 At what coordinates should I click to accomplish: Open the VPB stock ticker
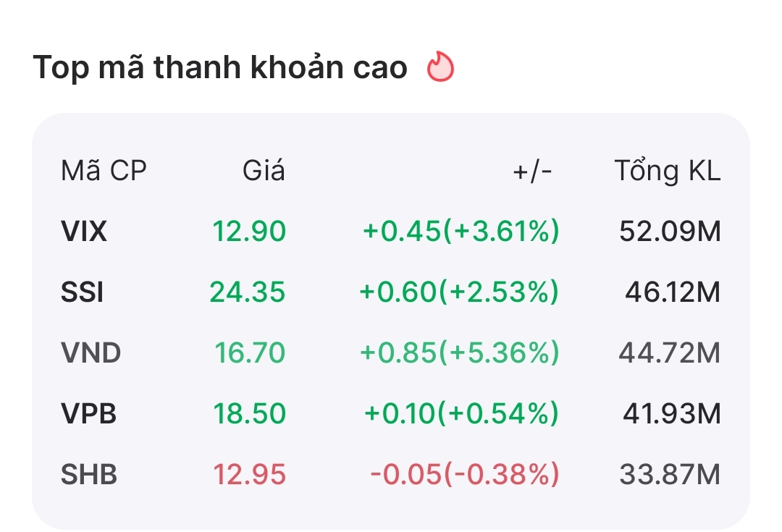pos(88,414)
